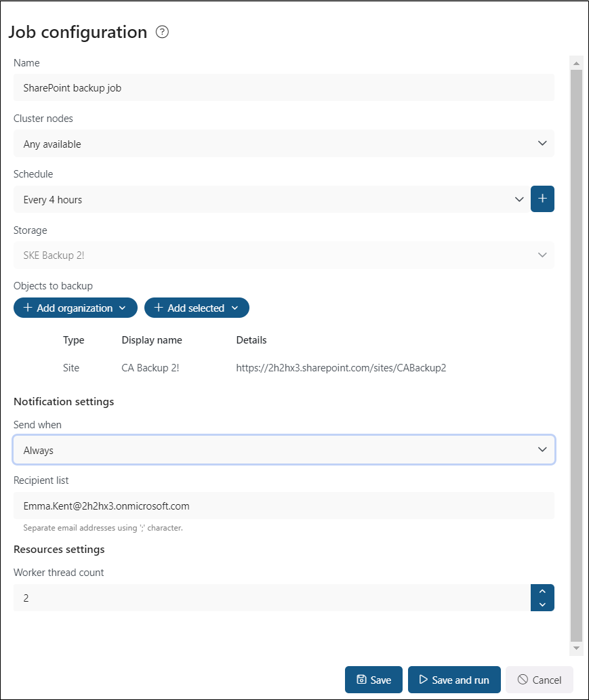Cancel the job configuration
The height and width of the screenshot is (700, 589).
539,680
